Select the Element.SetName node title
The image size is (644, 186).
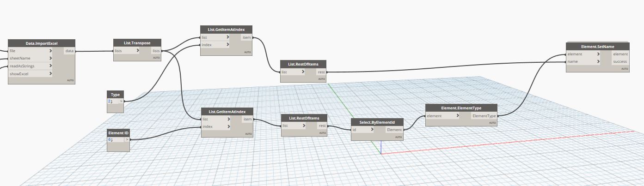click(597, 46)
